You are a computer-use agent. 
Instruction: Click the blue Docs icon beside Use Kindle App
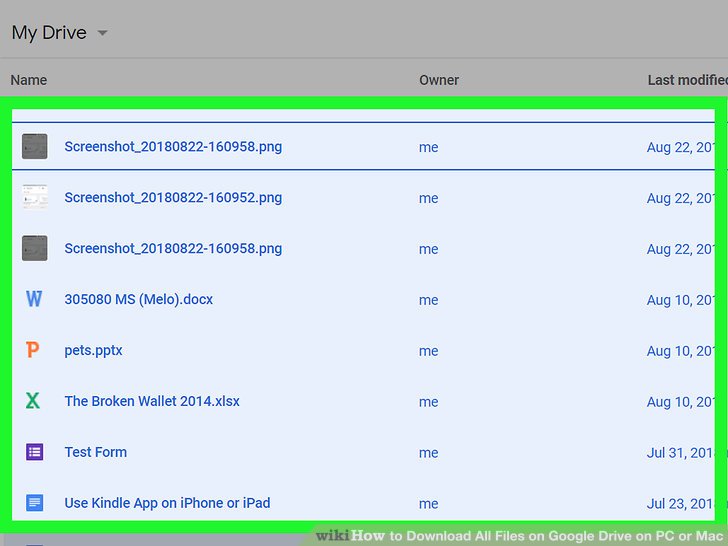(x=34, y=502)
